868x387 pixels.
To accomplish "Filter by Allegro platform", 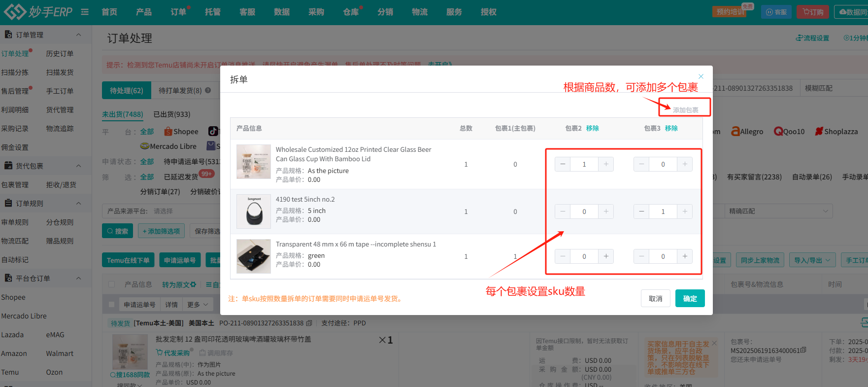I will point(747,132).
